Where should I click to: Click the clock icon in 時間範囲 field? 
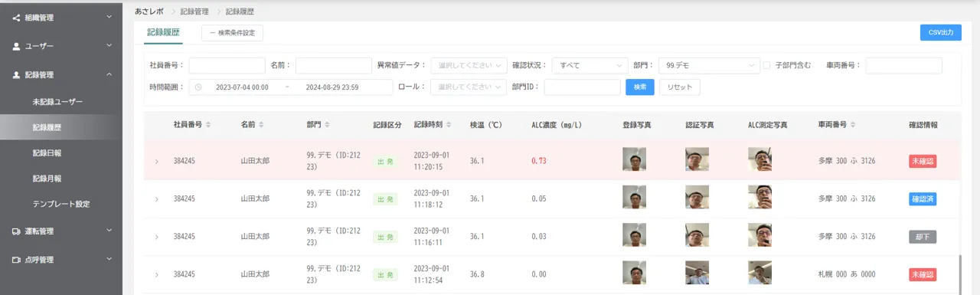199,87
